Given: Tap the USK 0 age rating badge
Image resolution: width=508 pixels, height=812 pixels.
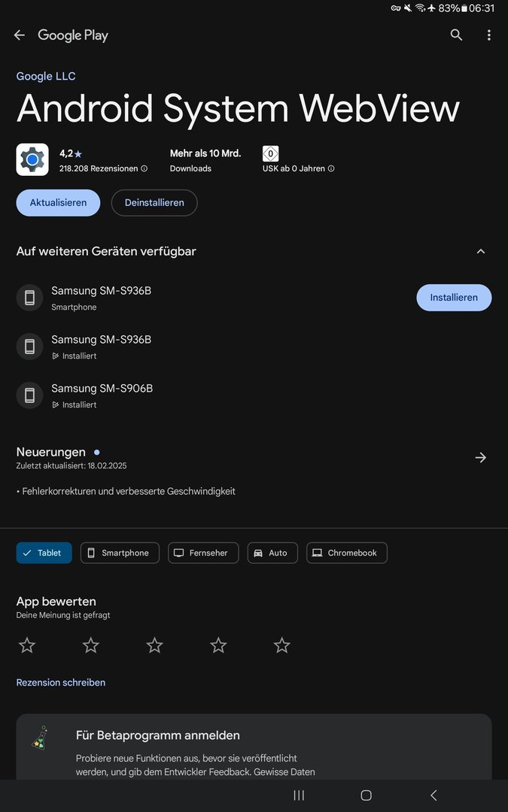Looking at the screenshot, I should (270, 153).
